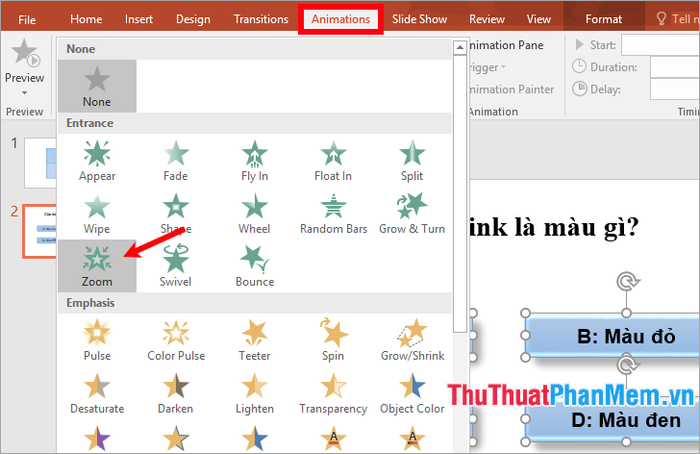Choose the Object Color emphasis effect
700x454 pixels.
coord(411,389)
